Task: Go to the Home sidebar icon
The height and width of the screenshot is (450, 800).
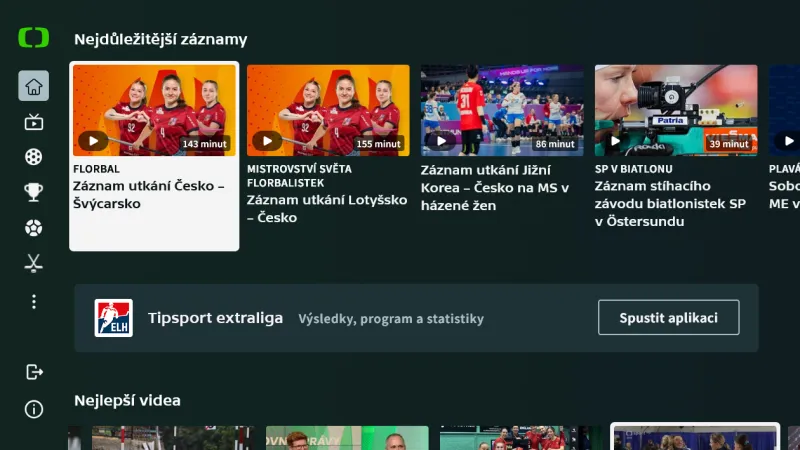Action: pyautogui.click(x=34, y=86)
